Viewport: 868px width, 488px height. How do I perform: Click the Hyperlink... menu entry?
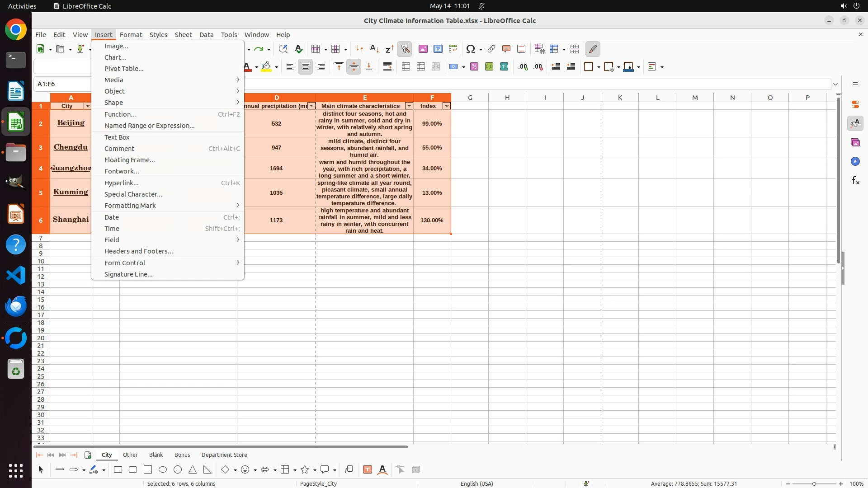click(x=121, y=183)
